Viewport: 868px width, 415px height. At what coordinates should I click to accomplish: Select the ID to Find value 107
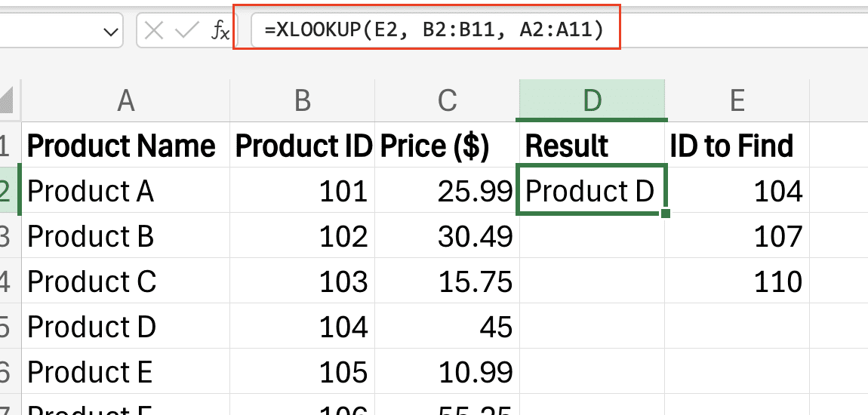737,235
